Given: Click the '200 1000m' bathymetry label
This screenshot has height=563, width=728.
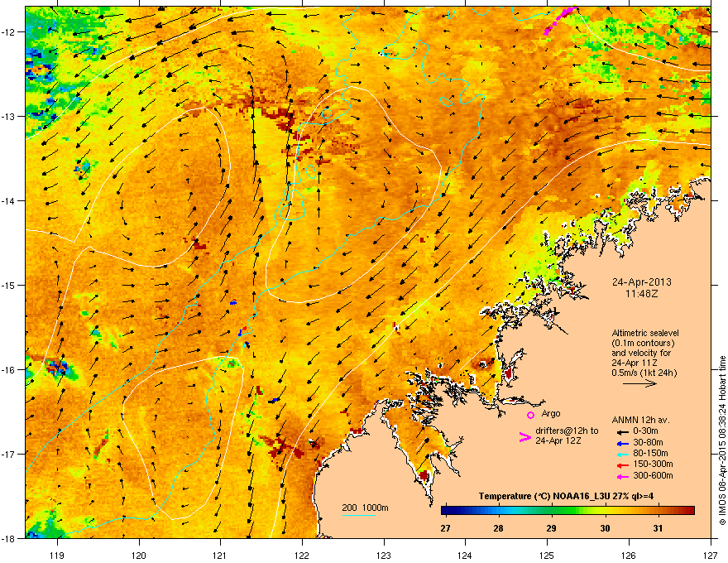Looking at the screenshot, I should tap(365, 508).
